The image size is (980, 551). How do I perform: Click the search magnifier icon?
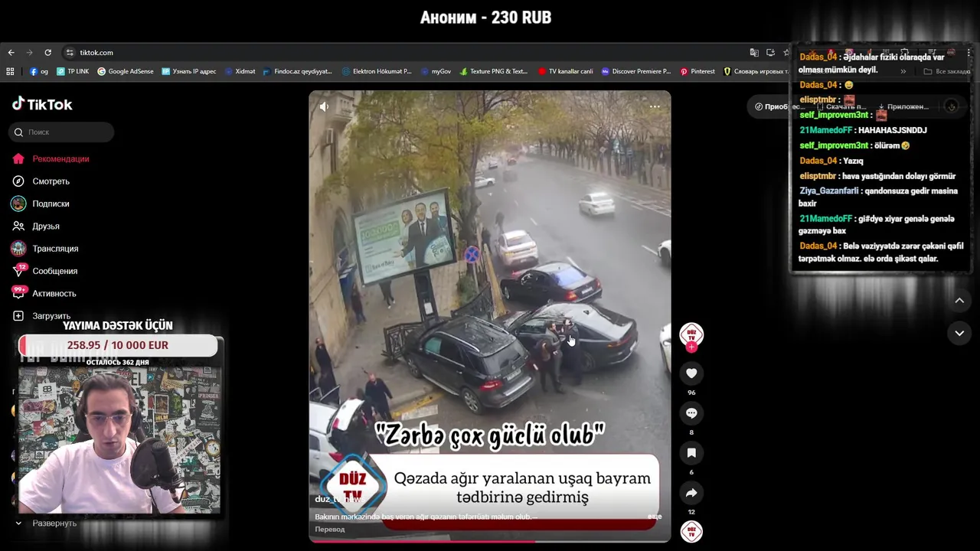pyautogui.click(x=18, y=132)
